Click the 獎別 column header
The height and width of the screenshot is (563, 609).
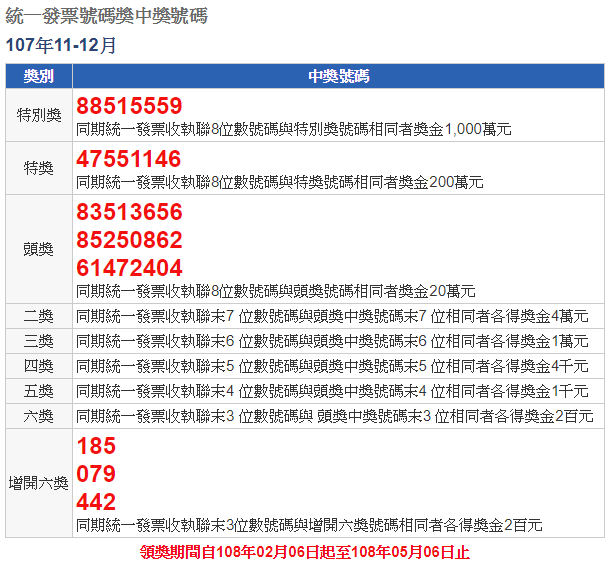coord(39,77)
